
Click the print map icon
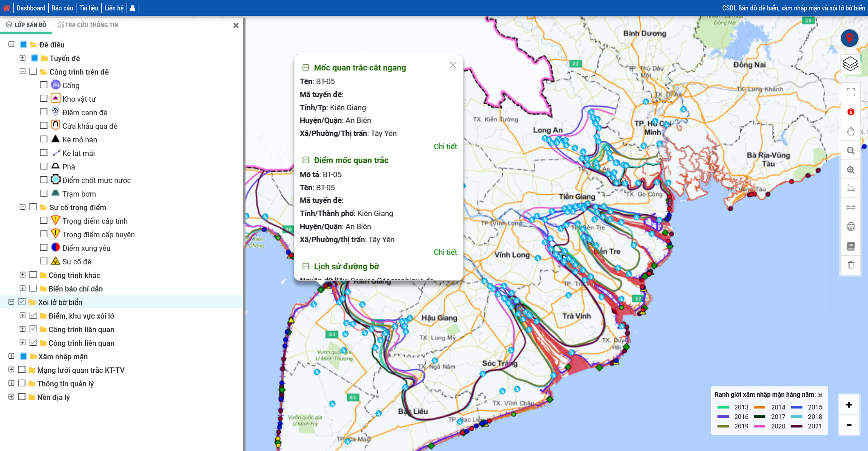(x=851, y=226)
